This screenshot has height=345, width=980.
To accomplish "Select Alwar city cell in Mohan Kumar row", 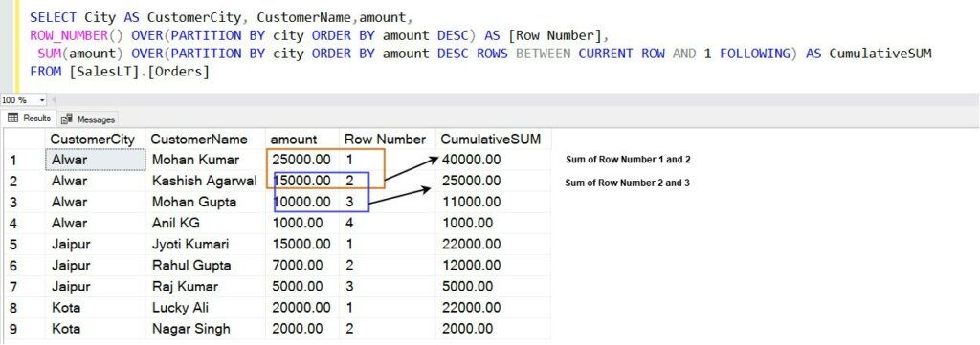I will pyautogui.click(x=95, y=160).
